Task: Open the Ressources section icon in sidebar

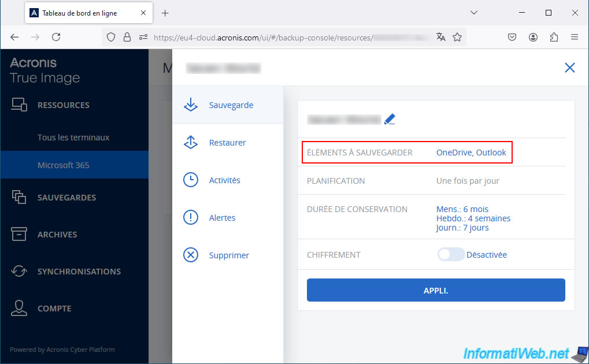Action: [x=19, y=105]
